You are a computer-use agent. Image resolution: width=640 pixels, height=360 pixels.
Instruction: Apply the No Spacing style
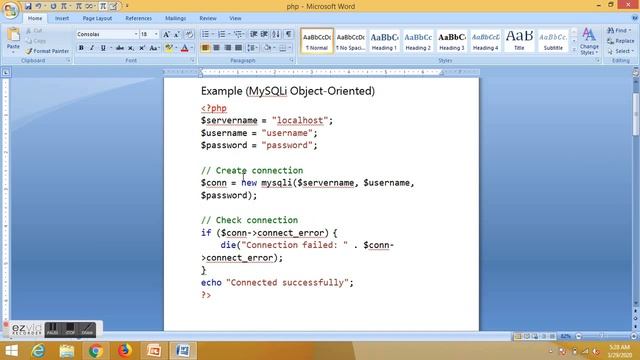(350, 41)
